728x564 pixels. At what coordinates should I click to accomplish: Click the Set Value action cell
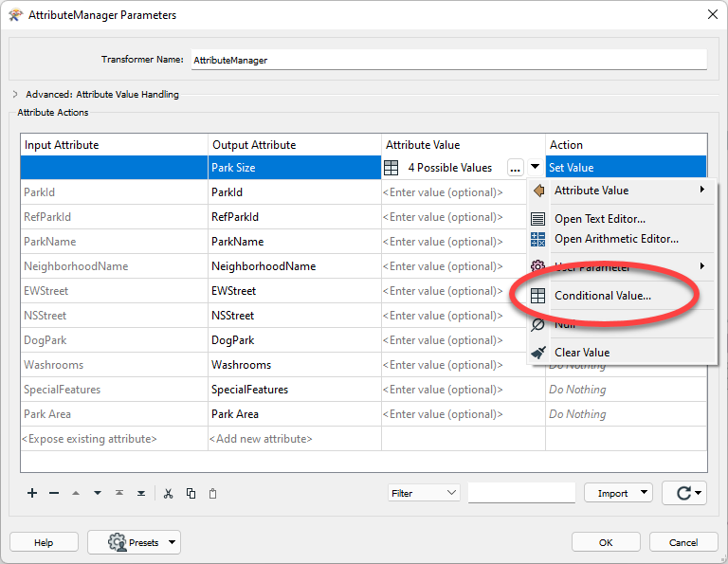(626, 168)
